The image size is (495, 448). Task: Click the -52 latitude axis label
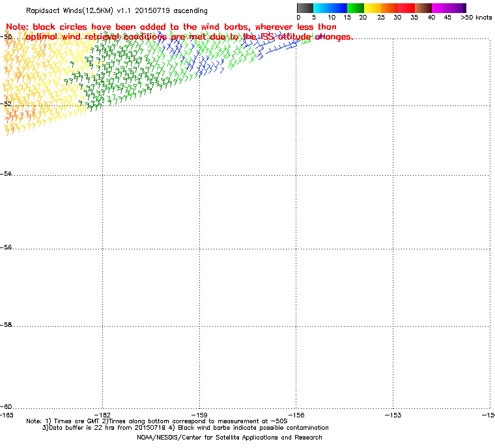[7, 104]
